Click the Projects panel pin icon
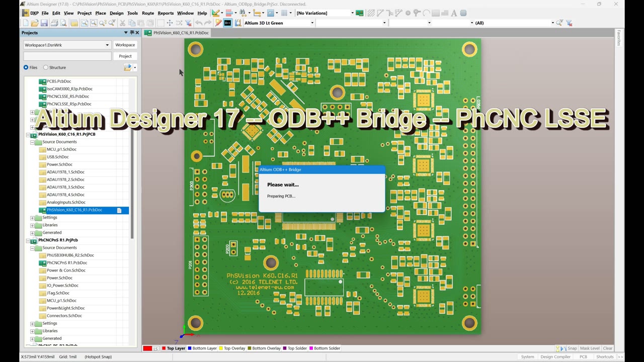Viewport: 644px width, 362px height. [132, 33]
